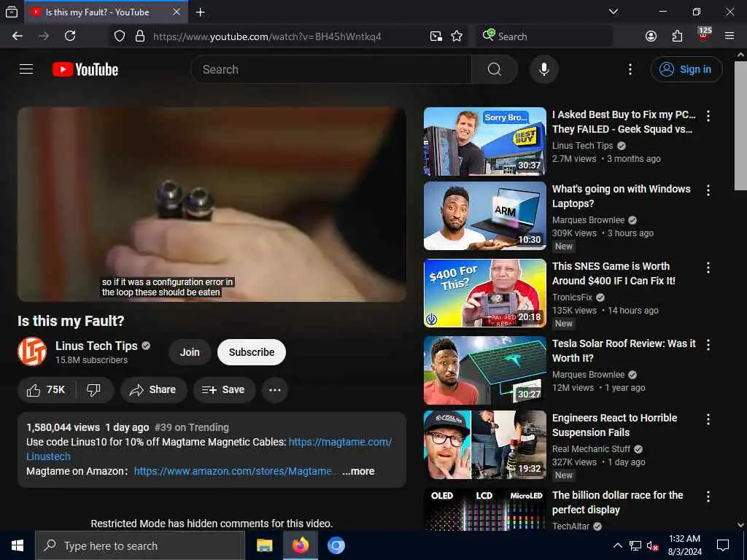Open the Windows Start menu
The image size is (747, 560).
coord(18,545)
